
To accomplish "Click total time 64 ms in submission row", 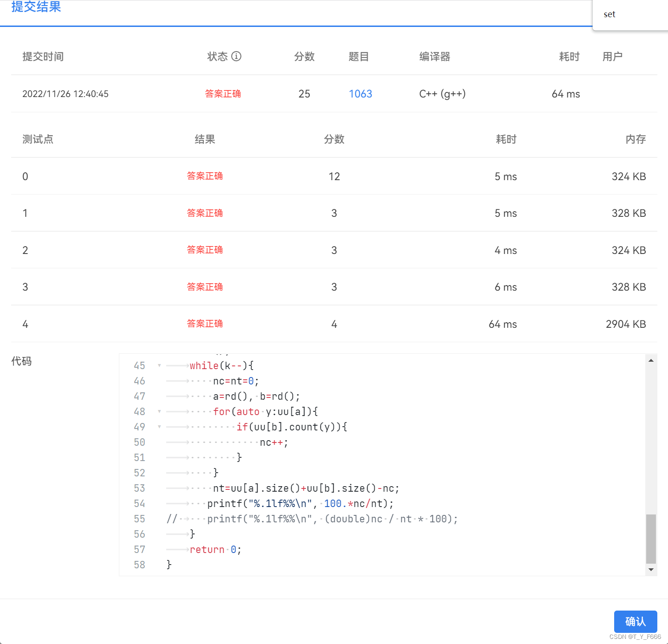I will click(566, 94).
